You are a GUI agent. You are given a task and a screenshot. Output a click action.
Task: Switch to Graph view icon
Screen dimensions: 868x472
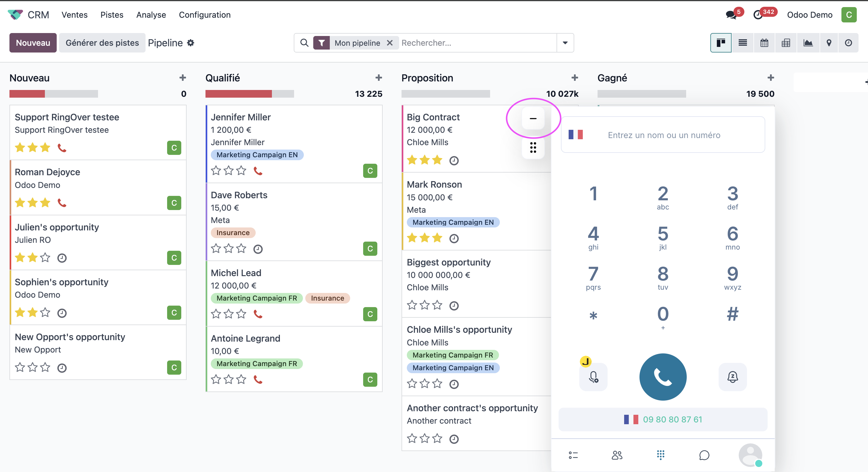(808, 43)
